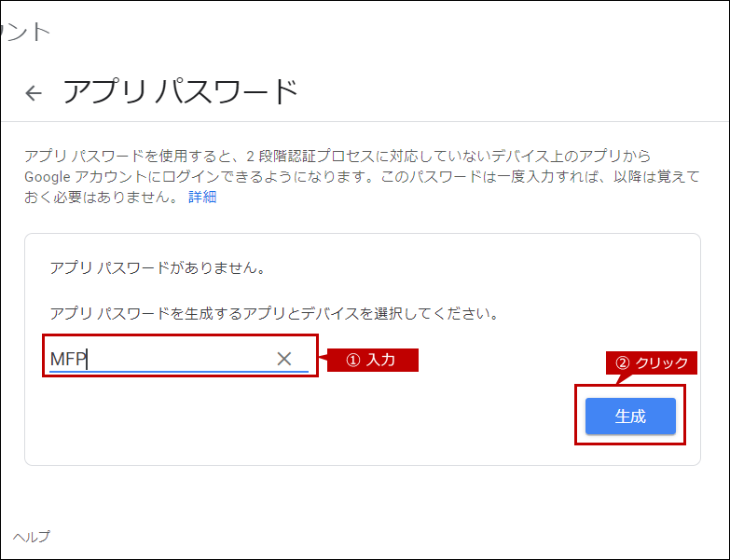Clear the MFP text with X icon
This screenshot has width=730, height=560.
pos(284,359)
